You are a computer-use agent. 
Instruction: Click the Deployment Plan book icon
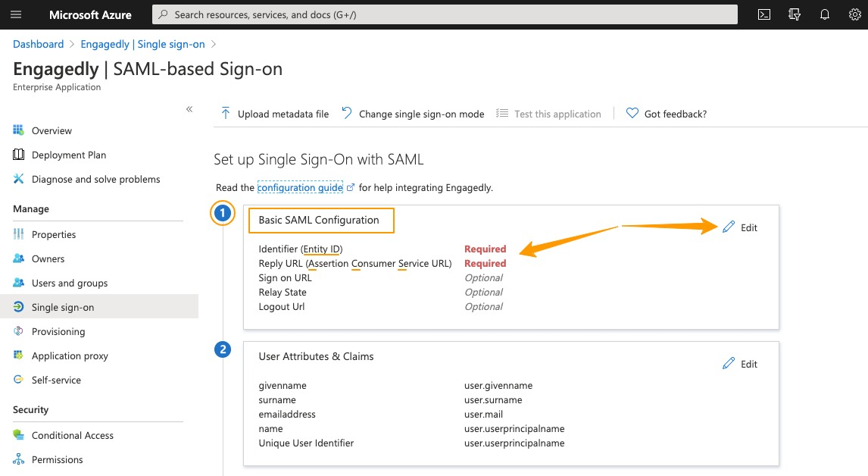pyautogui.click(x=18, y=155)
